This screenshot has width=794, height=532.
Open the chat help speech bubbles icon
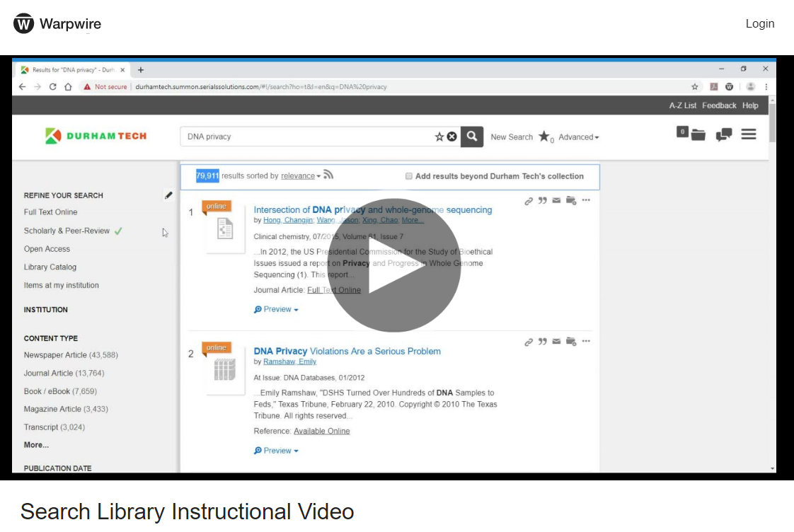tap(723, 134)
